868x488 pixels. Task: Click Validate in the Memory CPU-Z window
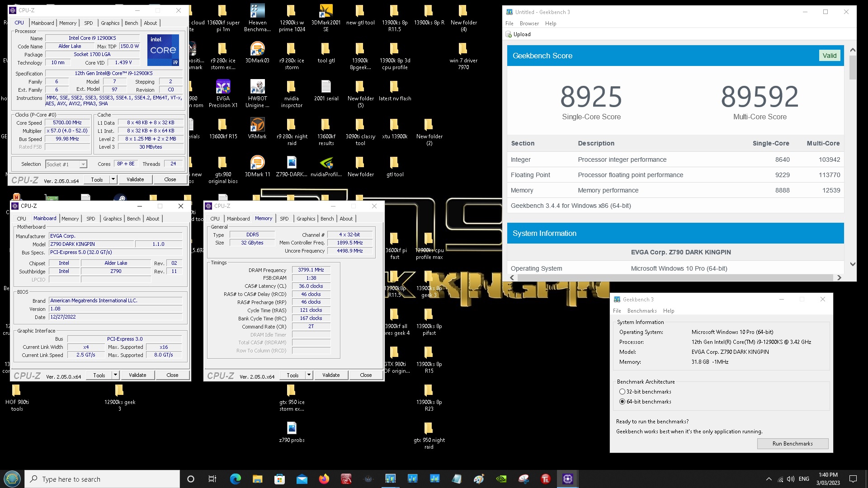(331, 375)
